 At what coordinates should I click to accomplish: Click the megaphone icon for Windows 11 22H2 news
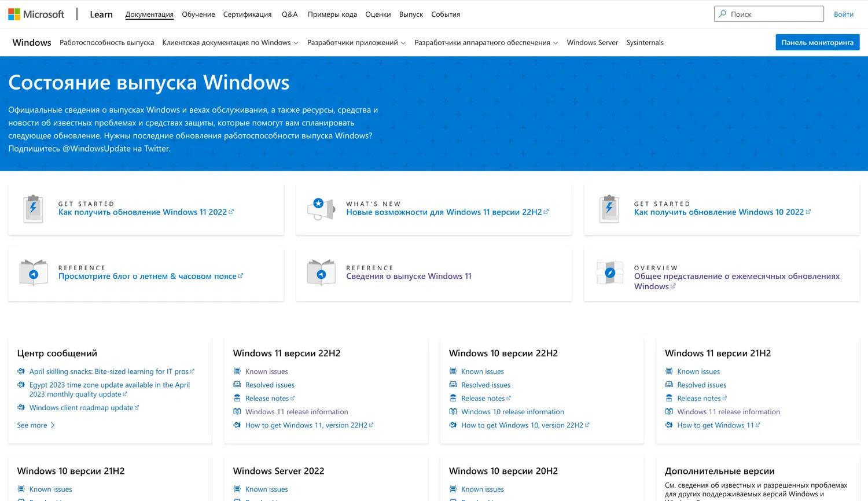coord(321,209)
